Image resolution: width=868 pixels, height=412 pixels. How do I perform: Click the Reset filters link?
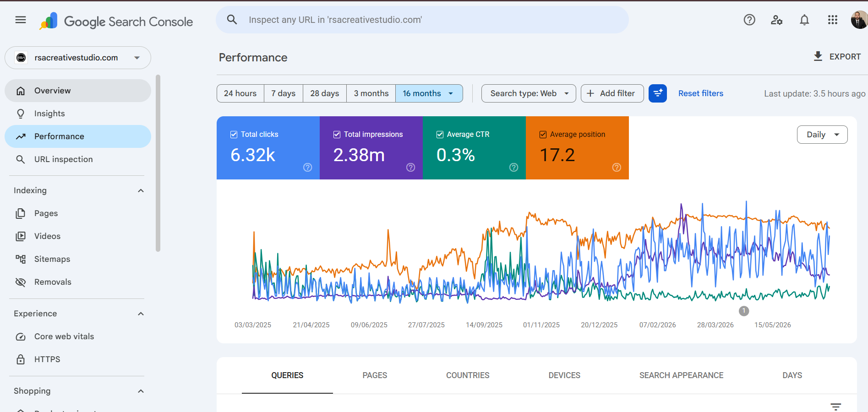[701, 93]
